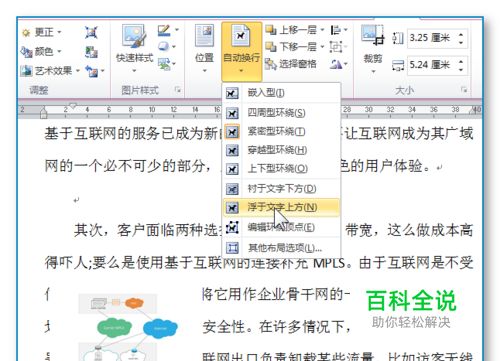Click the change picture icon
500x361 pixels.
(91, 52)
